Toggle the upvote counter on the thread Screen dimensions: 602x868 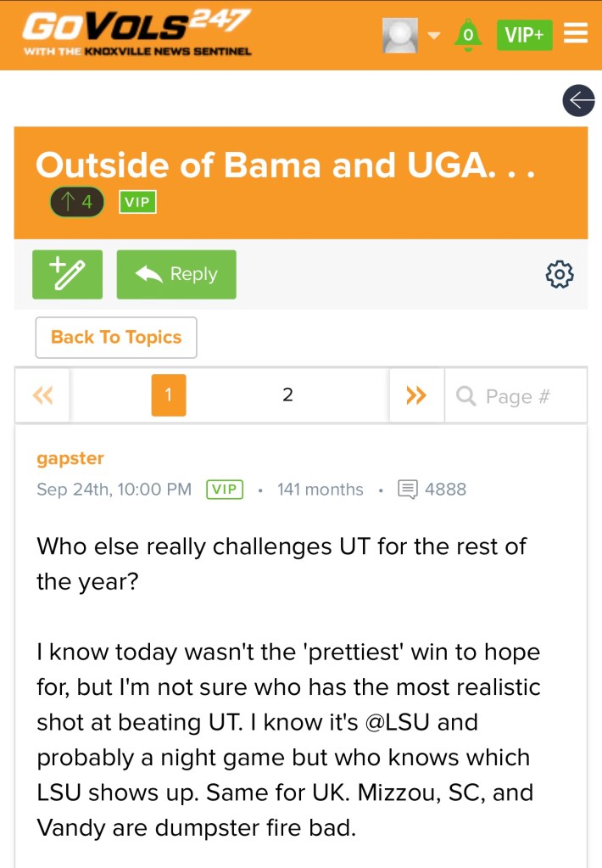[76, 202]
